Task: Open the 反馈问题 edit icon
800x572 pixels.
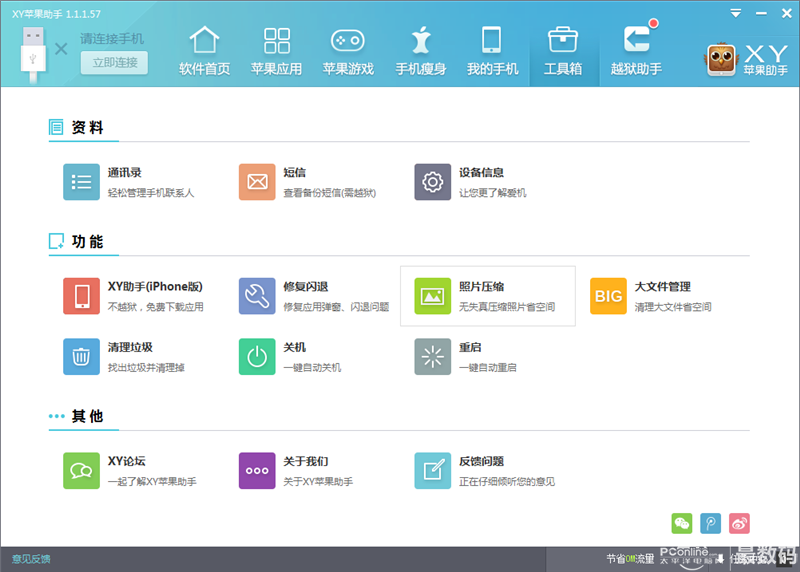Action: click(432, 470)
